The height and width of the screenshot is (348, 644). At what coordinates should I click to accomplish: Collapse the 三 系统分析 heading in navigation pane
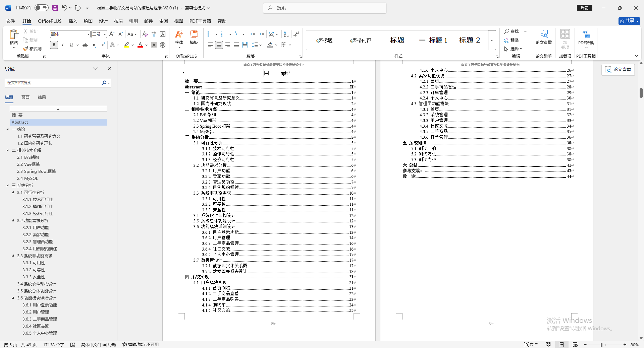pos(8,185)
